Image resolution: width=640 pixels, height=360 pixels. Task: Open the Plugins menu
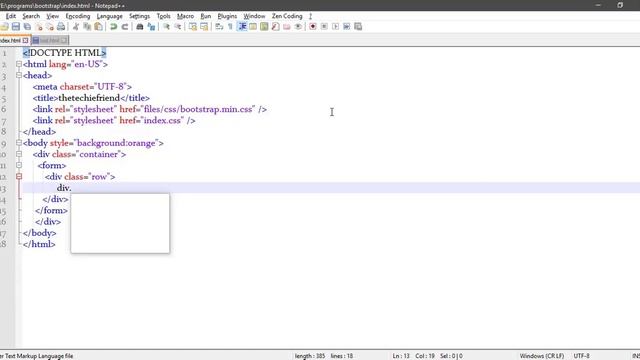[227, 16]
